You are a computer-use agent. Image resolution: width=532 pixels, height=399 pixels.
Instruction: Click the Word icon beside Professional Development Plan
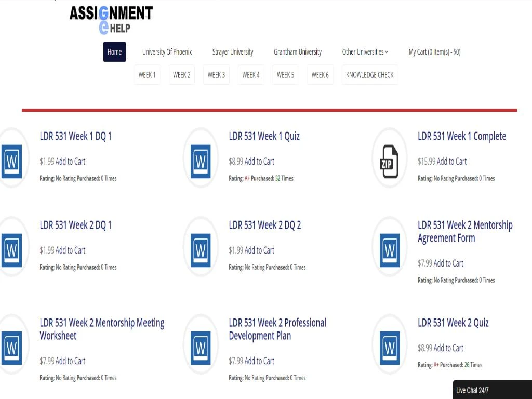[x=201, y=348]
